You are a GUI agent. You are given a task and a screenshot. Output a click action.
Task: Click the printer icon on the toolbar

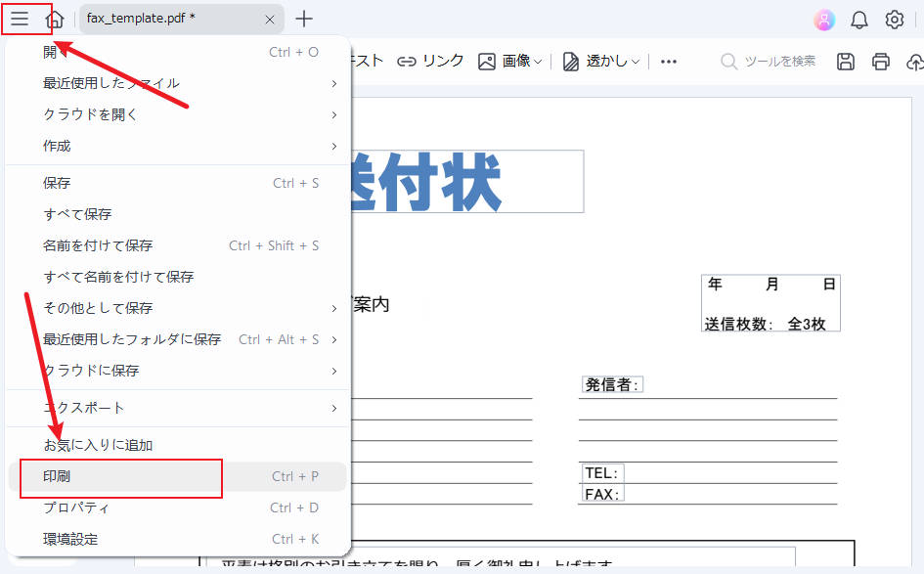pos(880,61)
